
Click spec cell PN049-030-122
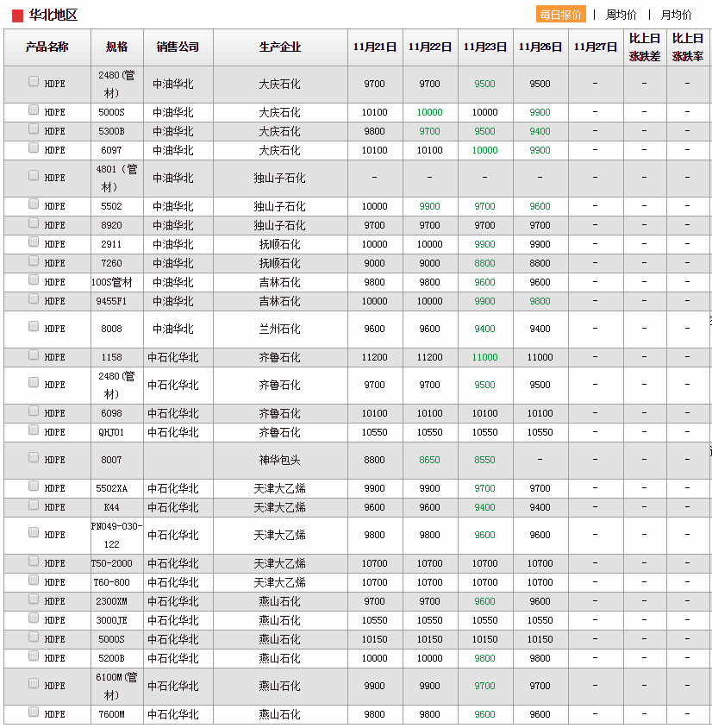[x=116, y=535]
